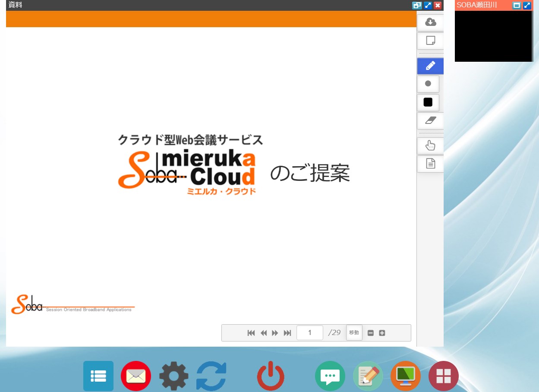Click the cloud download icon
Image resolution: width=539 pixels, height=392 pixels.
tap(430, 22)
